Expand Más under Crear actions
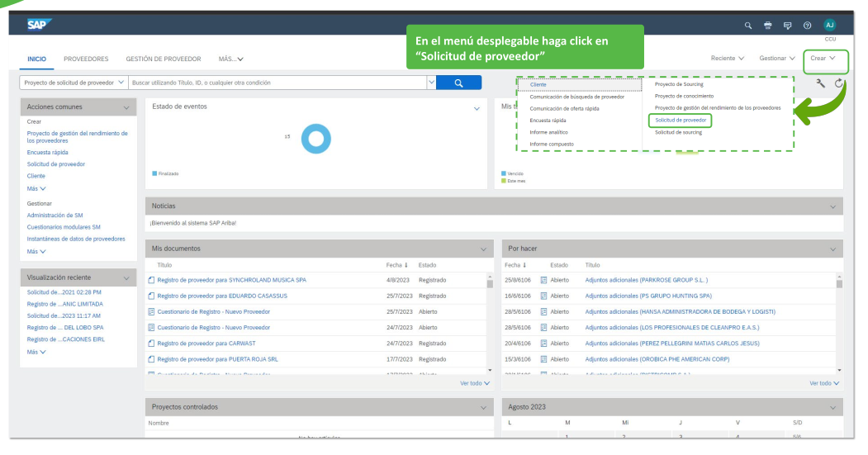The height and width of the screenshot is (455, 868). [36, 189]
